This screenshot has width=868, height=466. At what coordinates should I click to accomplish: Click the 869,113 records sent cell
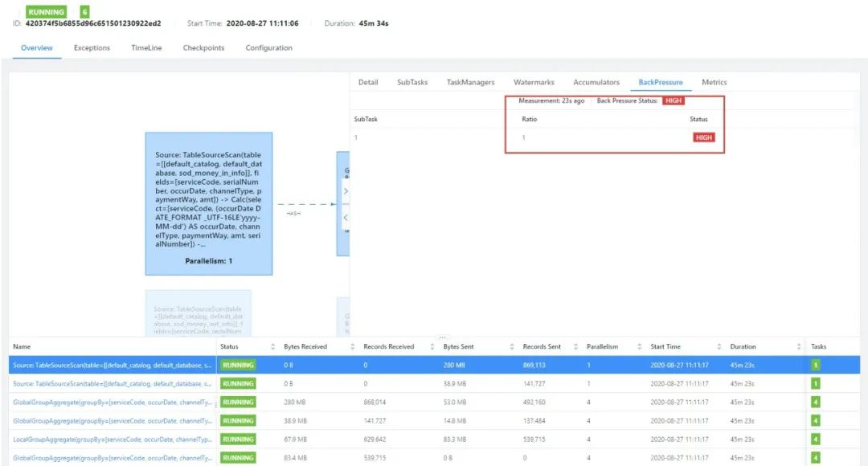pos(534,366)
